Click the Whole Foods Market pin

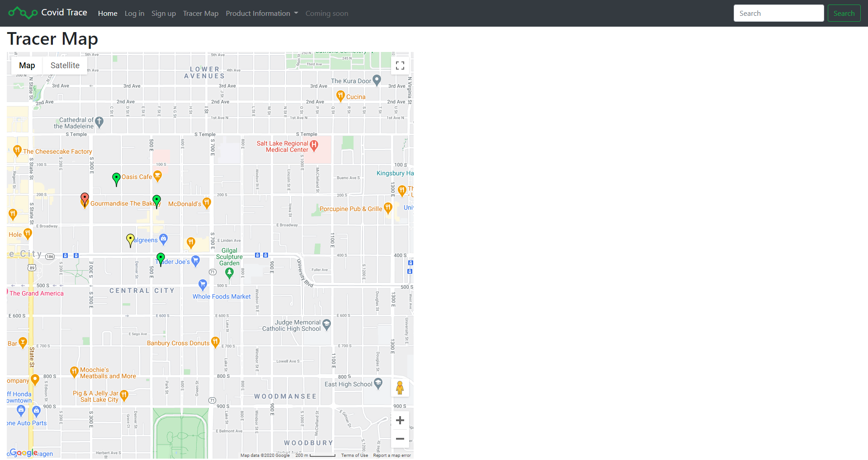coord(203,285)
